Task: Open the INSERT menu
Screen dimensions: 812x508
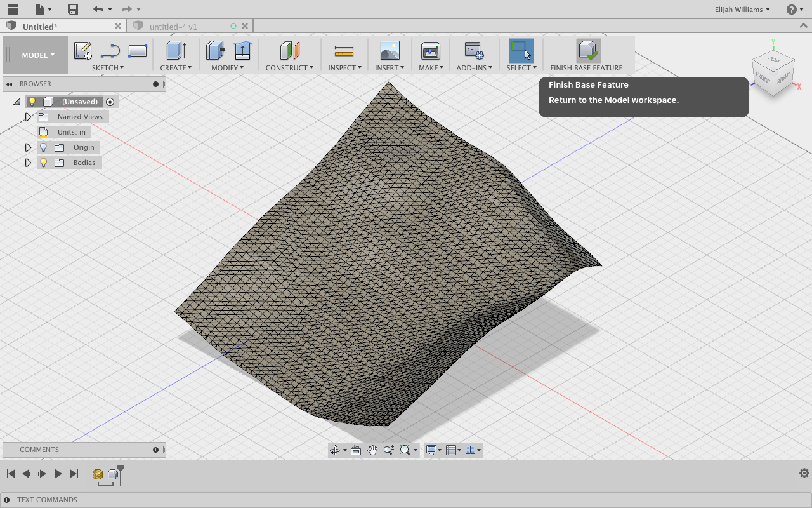Action: (390, 68)
